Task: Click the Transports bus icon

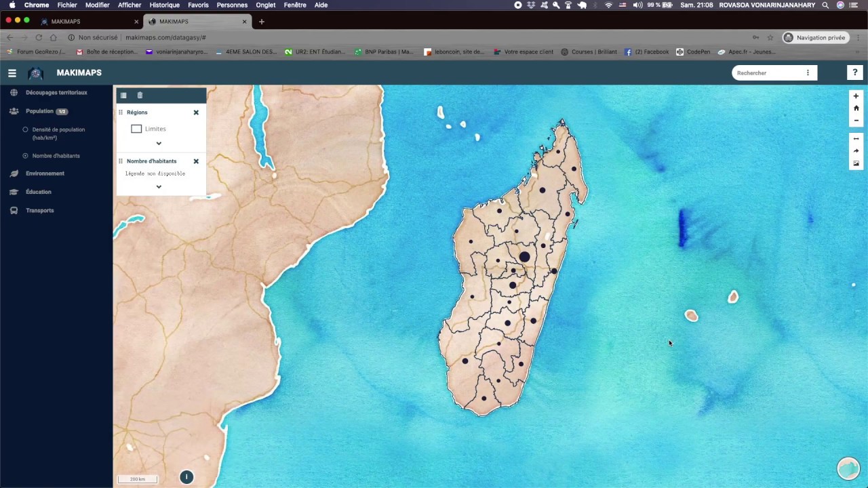Action: (14, 211)
